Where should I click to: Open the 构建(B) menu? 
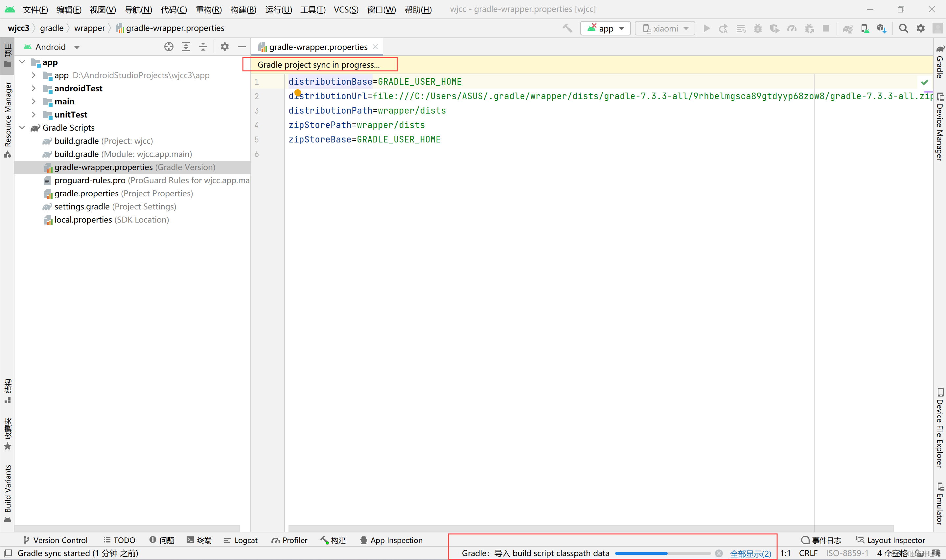(x=243, y=10)
